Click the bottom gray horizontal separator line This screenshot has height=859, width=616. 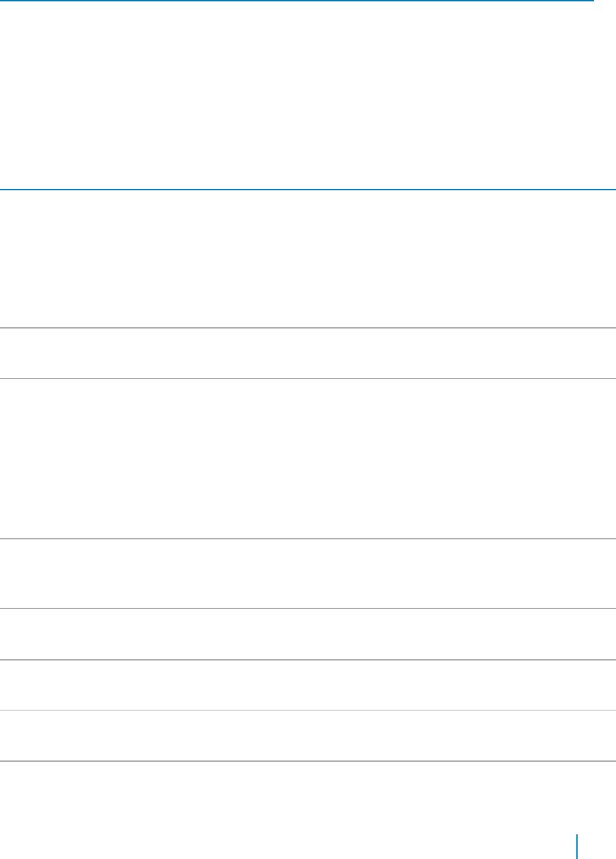point(308,761)
